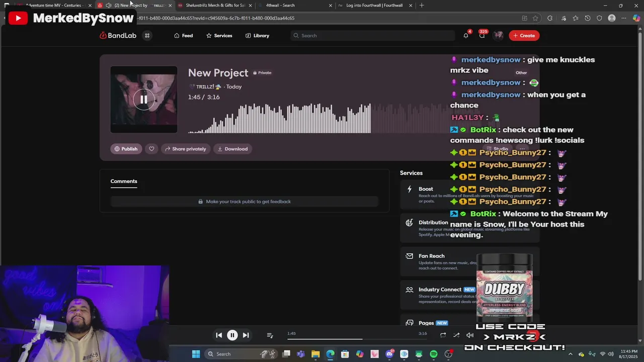Skip to previous track in player bar
The image size is (644, 362).
pyautogui.click(x=219, y=335)
